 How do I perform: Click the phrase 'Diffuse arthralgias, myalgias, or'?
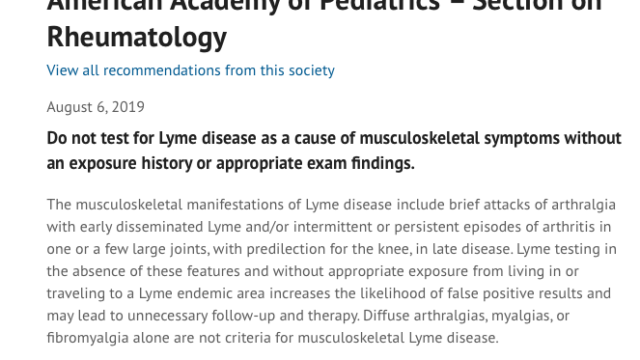point(466,316)
